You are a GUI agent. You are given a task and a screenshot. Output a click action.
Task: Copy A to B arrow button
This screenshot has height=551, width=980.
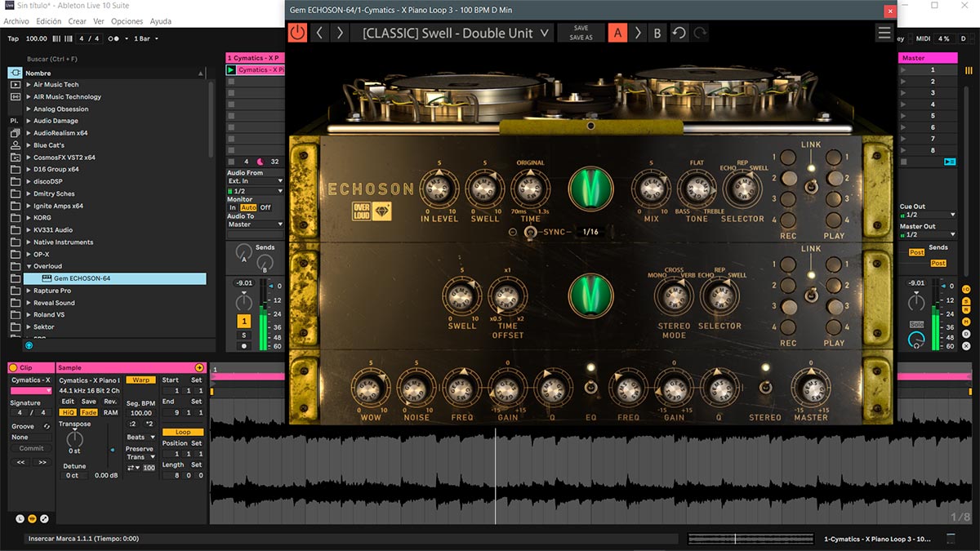pyautogui.click(x=638, y=33)
